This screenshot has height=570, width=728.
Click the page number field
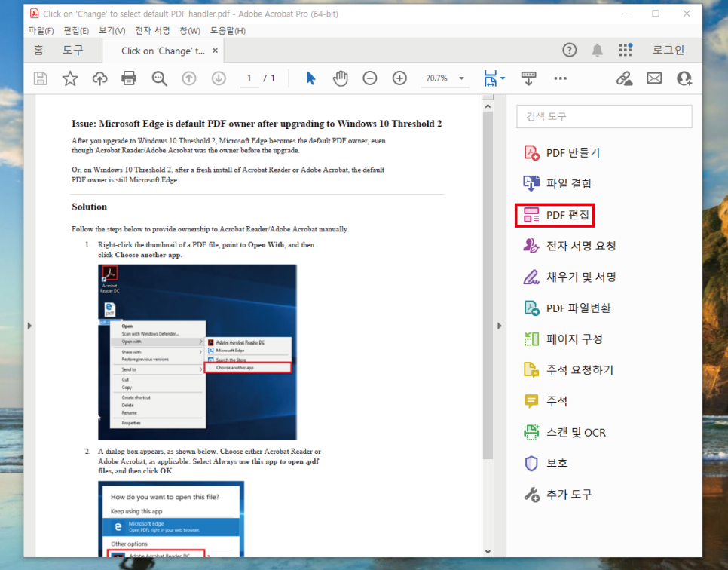(x=249, y=78)
